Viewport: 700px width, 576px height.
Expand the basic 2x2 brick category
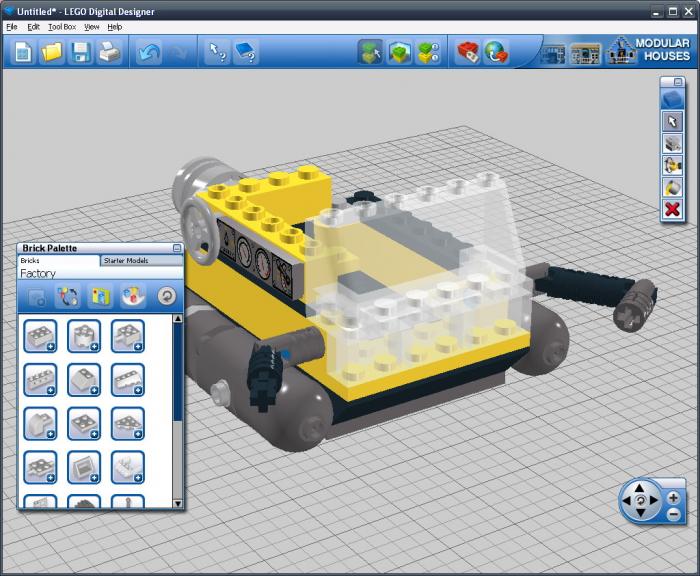coord(40,336)
